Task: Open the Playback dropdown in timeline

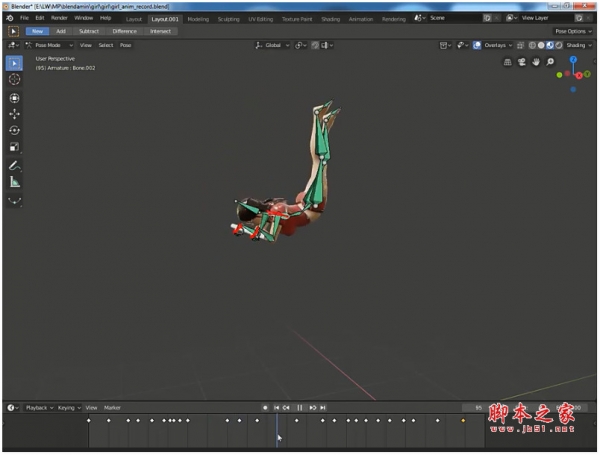Action: [x=38, y=408]
